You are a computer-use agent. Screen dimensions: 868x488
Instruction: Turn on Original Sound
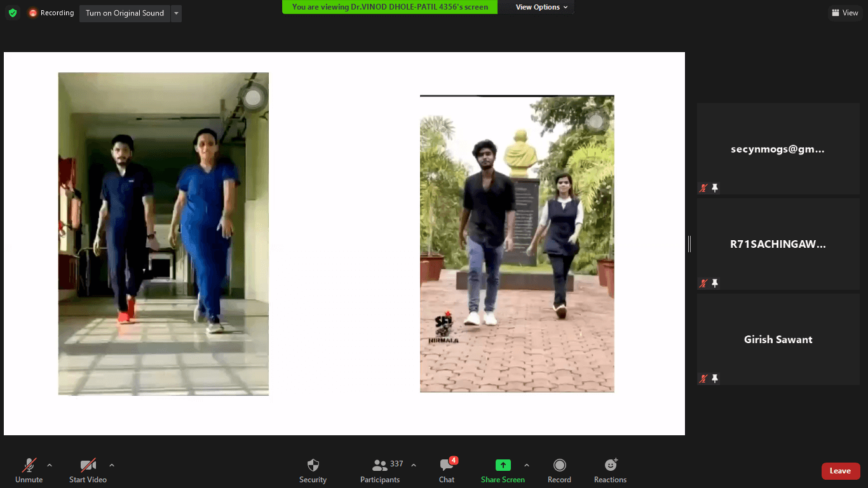125,13
